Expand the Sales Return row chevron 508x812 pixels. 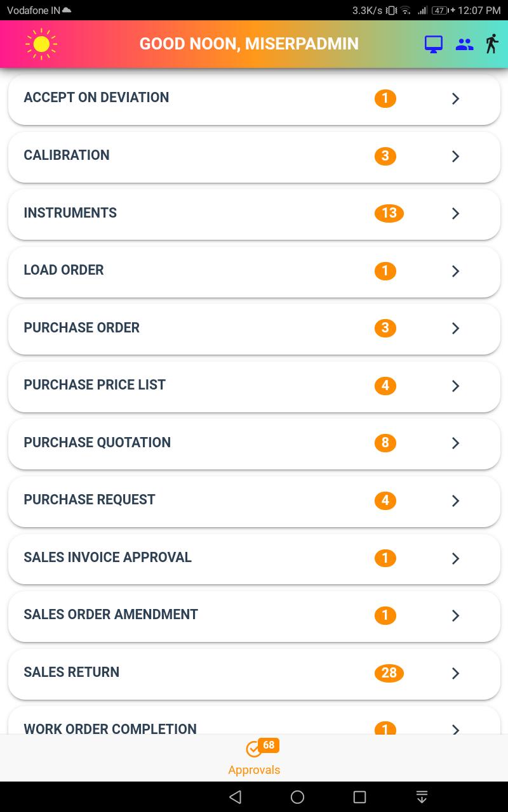click(x=455, y=673)
